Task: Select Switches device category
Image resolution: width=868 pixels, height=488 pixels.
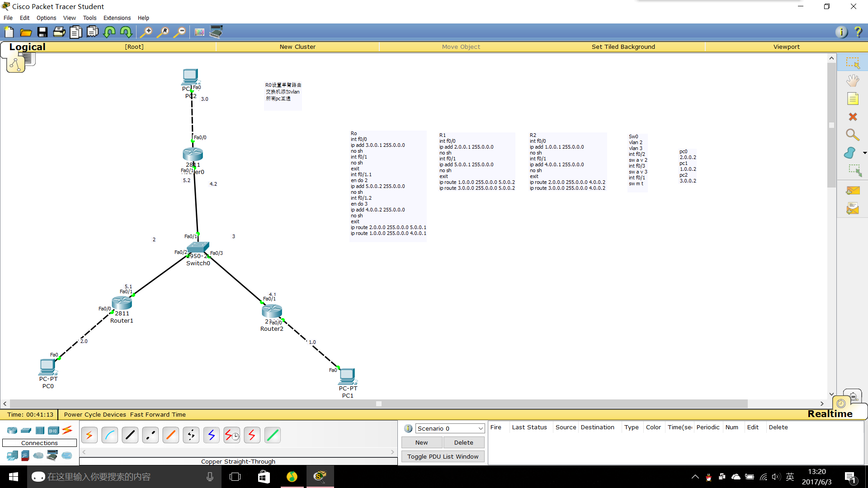Action: pyautogui.click(x=26, y=431)
